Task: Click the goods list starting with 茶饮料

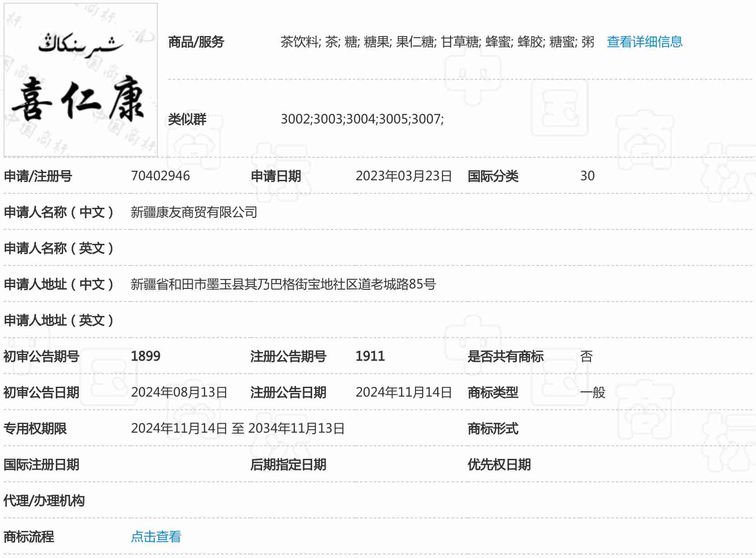Action: (x=437, y=42)
